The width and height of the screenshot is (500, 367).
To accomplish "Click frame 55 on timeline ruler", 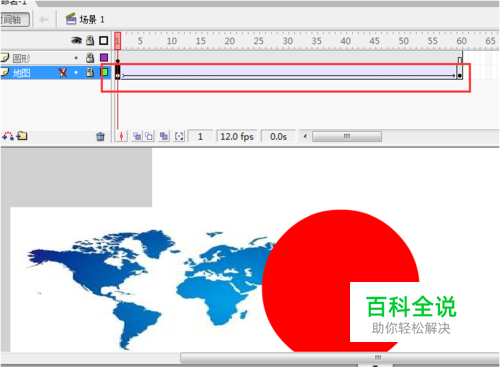I will (x=433, y=41).
